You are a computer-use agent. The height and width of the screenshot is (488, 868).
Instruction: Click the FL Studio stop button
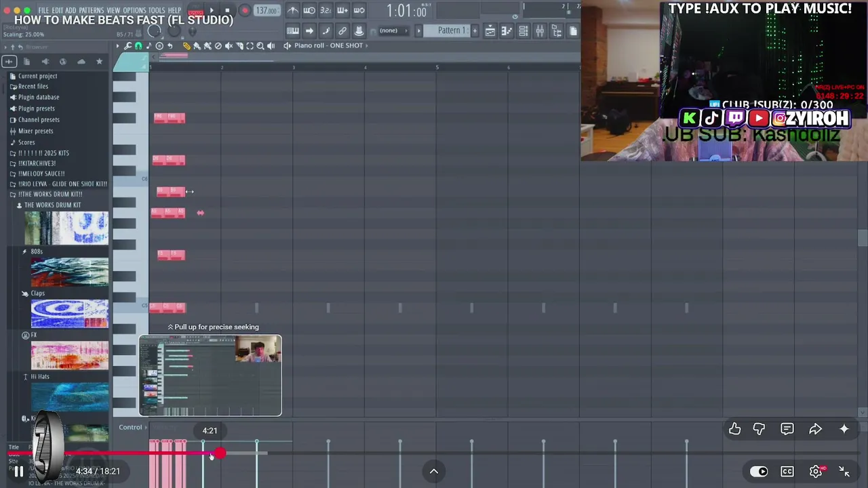pyautogui.click(x=227, y=10)
